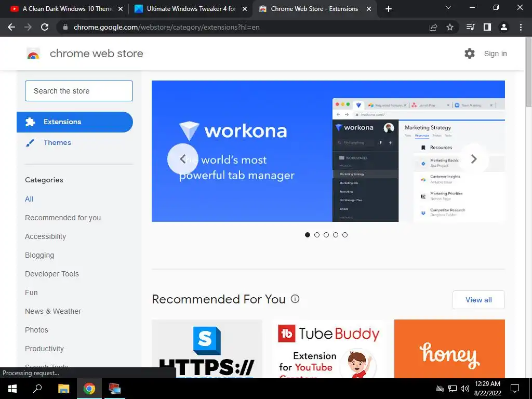Click the chrome web store logo
The width and height of the screenshot is (532, 399).
pos(85,54)
